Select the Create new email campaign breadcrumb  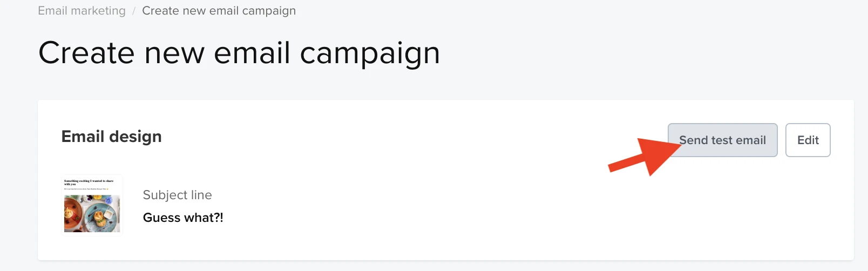[x=219, y=11]
